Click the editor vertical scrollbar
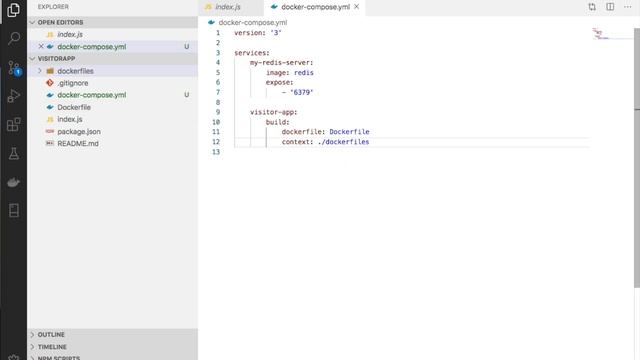Screen dimensions: 640x360 pyautogui.click(x=637, y=157)
